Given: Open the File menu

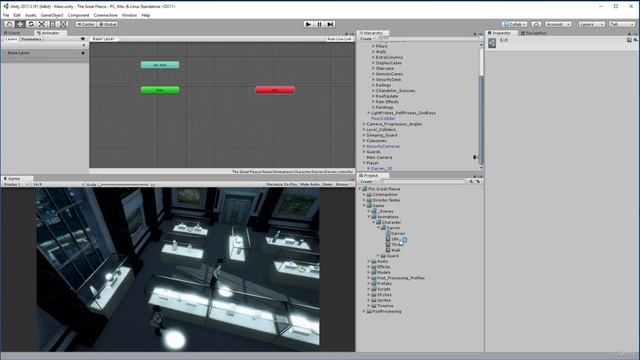Looking at the screenshot, I should (6, 15).
